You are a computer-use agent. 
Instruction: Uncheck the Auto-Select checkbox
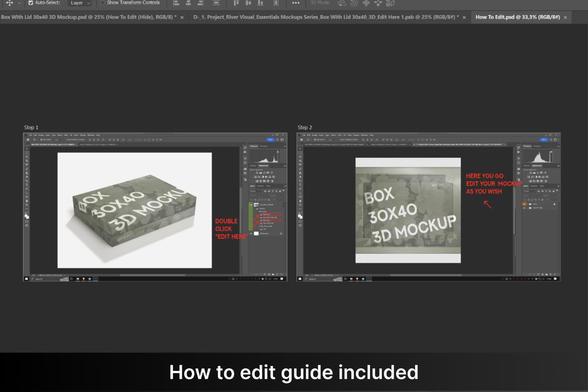[31, 3]
